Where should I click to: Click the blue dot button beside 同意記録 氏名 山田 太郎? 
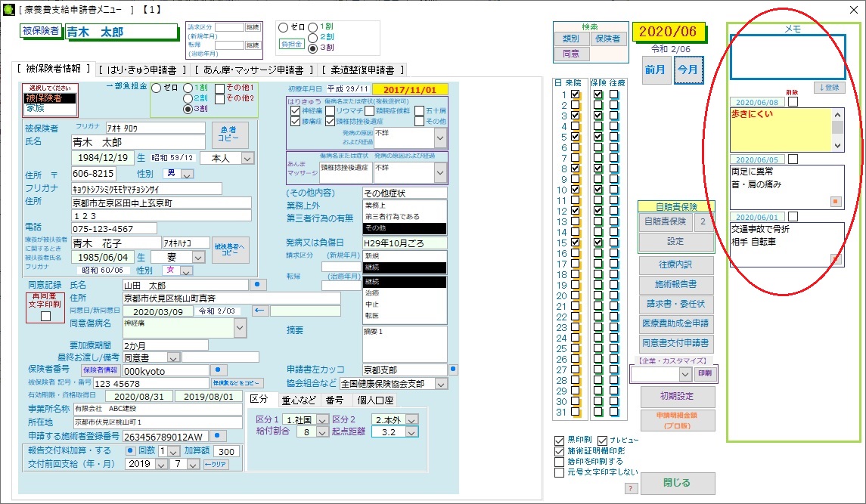point(258,285)
